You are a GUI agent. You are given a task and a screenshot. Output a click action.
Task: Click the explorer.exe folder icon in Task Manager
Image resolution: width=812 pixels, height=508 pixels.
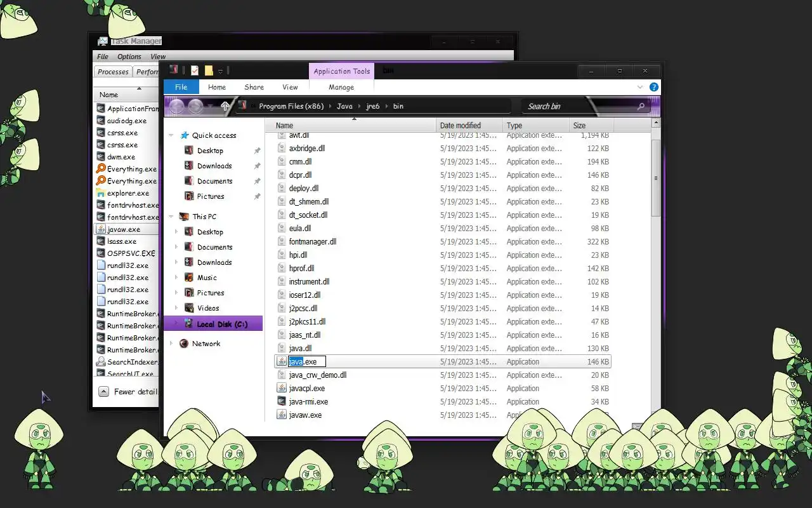point(101,193)
